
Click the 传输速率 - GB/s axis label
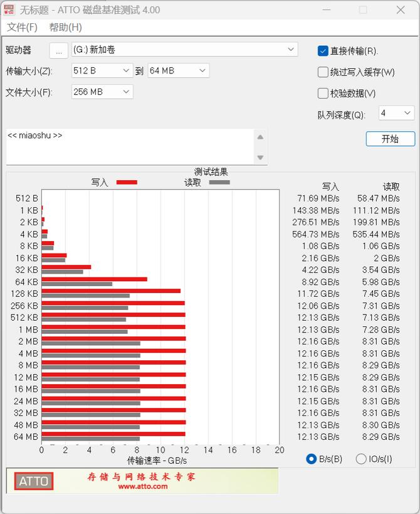pos(157,461)
